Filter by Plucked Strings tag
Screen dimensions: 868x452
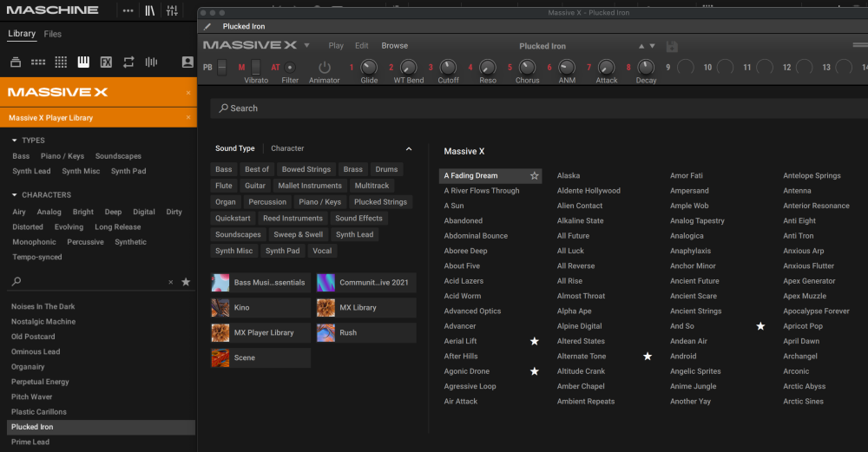click(x=380, y=202)
